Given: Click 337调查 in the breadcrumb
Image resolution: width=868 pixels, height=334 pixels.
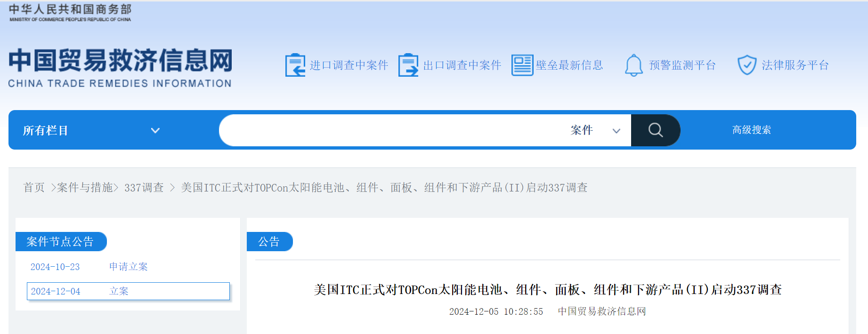Looking at the screenshot, I should (x=144, y=188).
